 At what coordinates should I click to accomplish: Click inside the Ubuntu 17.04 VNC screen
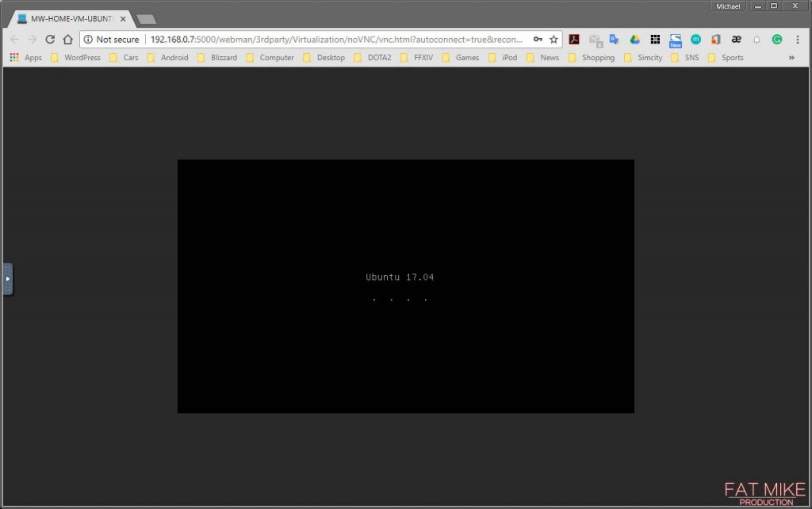pyautogui.click(x=405, y=286)
